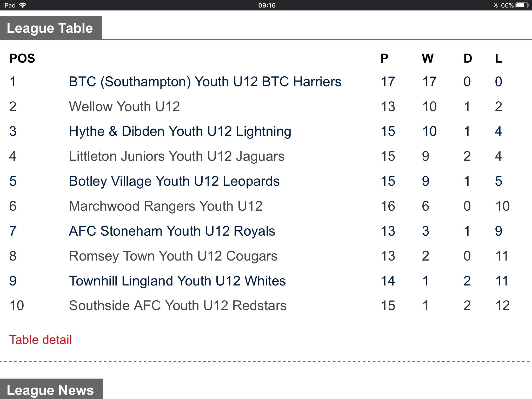Tap the Wi-Fi icon in status bar
Viewport: 532px width, 399px height.
point(23,5)
